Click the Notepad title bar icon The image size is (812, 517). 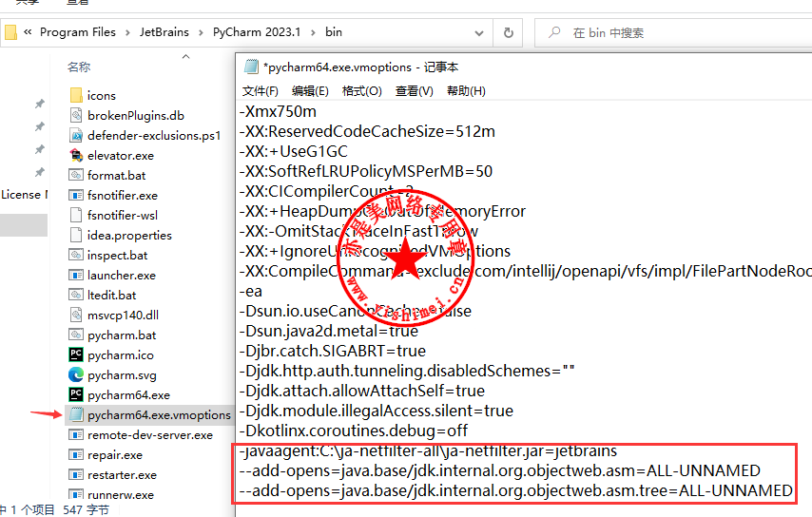point(251,67)
